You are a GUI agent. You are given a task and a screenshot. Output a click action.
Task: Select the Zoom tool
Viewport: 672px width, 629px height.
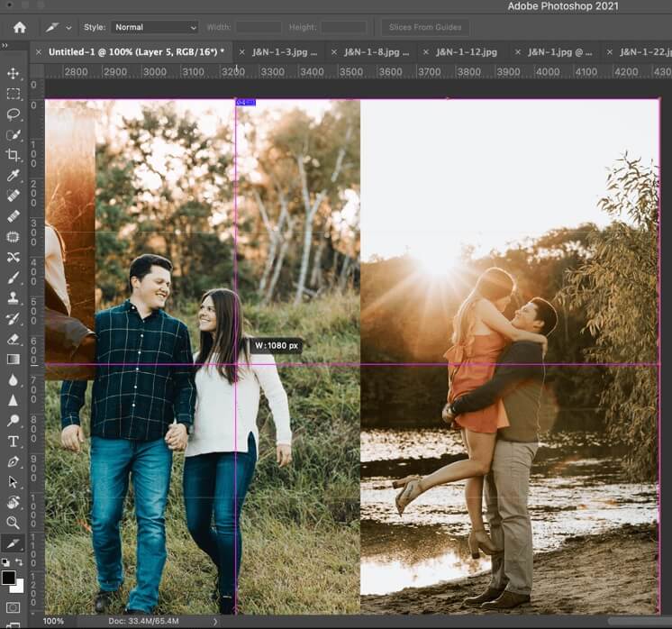14,522
